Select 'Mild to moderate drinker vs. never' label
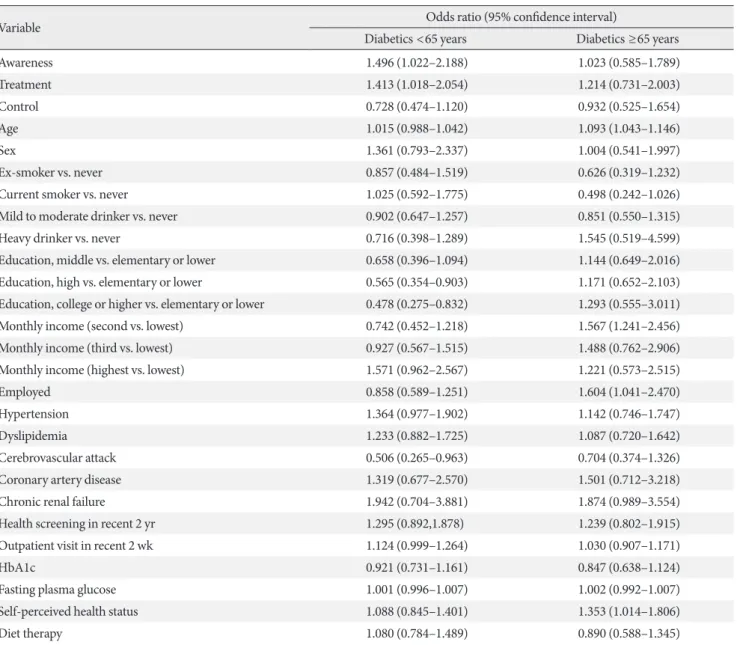This screenshot has width=737, height=645. (x=88, y=216)
